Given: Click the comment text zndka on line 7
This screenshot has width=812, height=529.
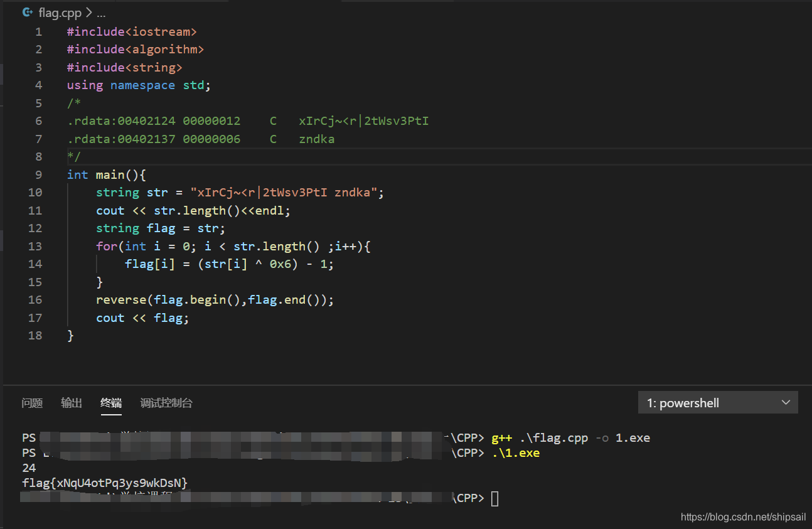Looking at the screenshot, I should 317,139.
